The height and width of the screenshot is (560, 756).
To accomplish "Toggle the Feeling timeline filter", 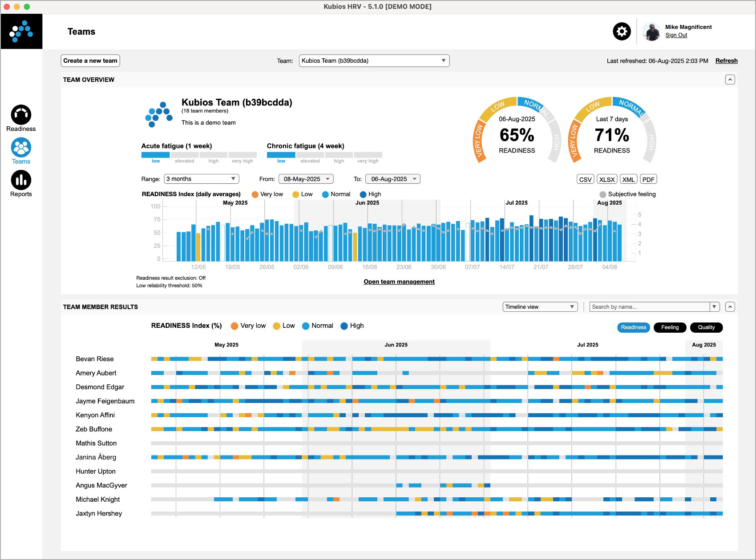I will tap(670, 327).
